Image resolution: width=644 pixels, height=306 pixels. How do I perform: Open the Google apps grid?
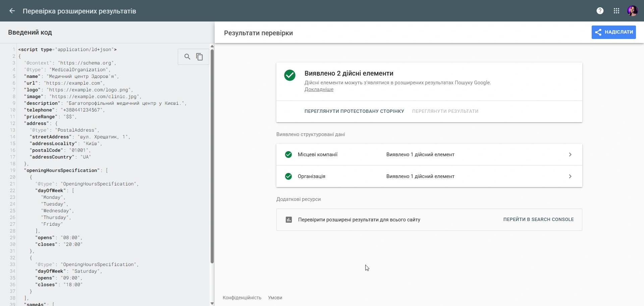tap(616, 11)
